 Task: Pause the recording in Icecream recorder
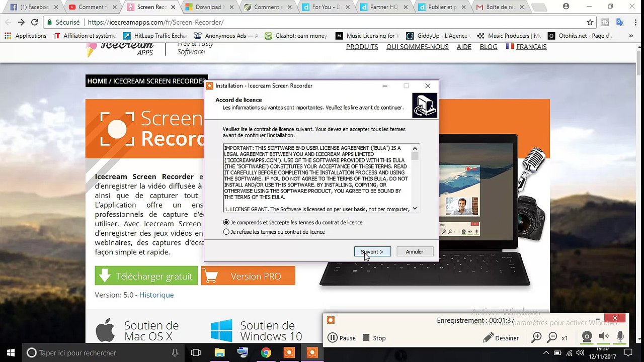pyautogui.click(x=342, y=338)
